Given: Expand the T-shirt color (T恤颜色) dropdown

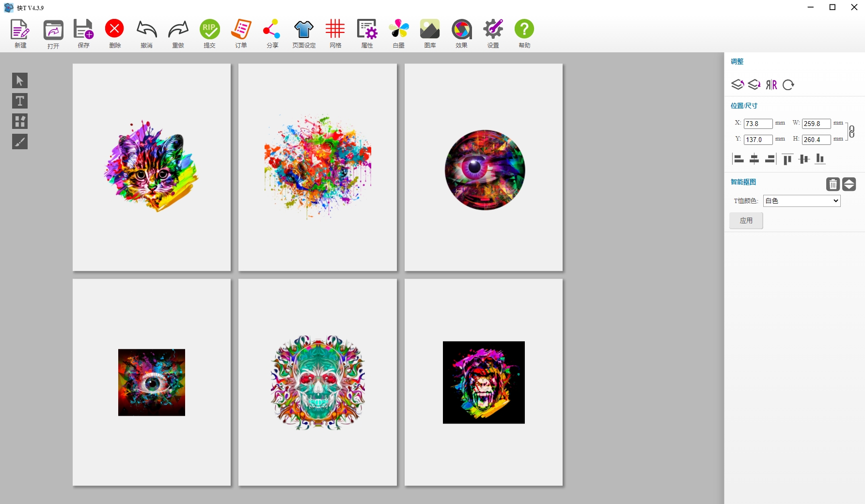Looking at the screenshot, I should (802, 201).
